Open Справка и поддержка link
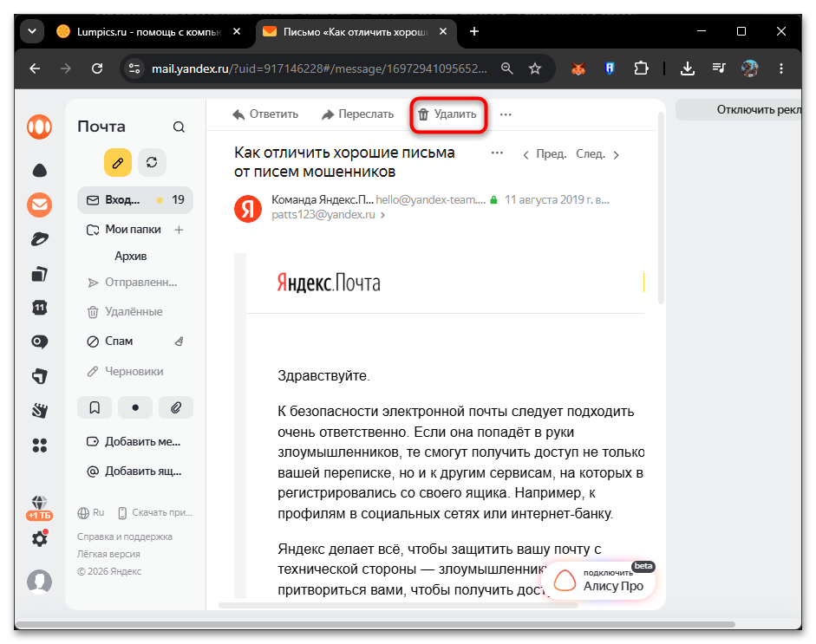Image resolution: width=816 pixels, height=644 pixels. coord(125,537)
